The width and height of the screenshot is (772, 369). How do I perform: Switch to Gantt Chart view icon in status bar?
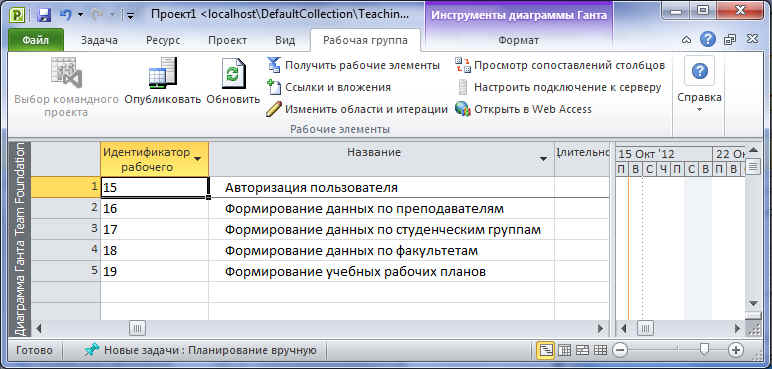547,351
